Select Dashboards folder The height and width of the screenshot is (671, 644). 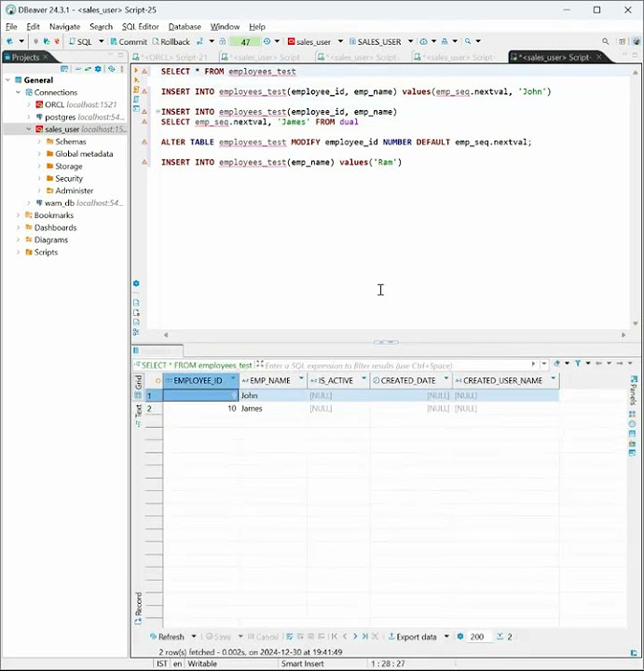click(x=55, y=227)
